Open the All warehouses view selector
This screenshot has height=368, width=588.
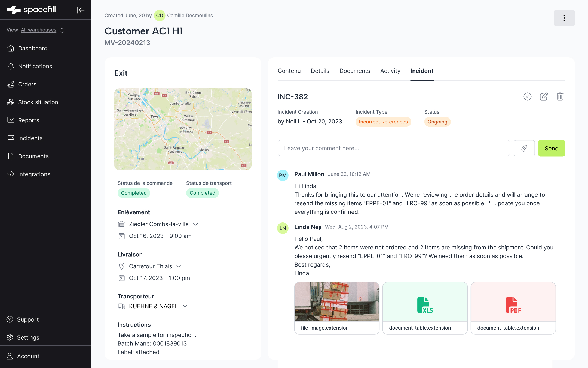[x=35, y=30]
